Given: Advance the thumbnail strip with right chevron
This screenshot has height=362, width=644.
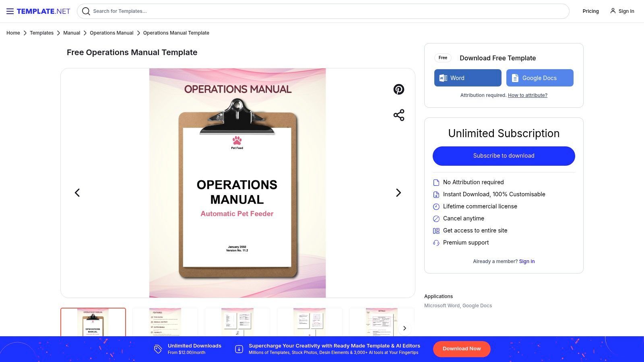Looking at the screenshot, I should point(405,328).
